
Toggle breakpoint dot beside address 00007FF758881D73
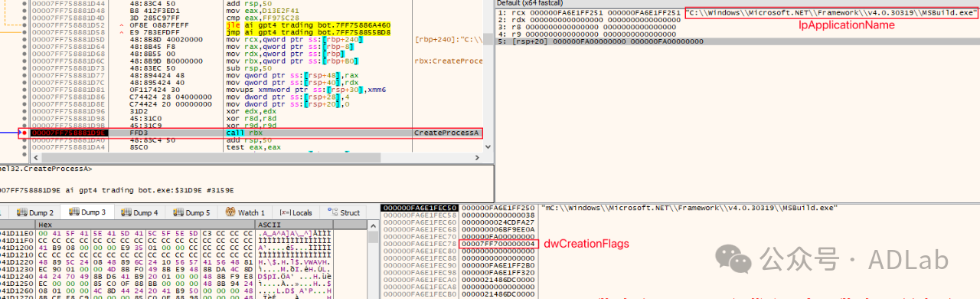pos(25,68)
